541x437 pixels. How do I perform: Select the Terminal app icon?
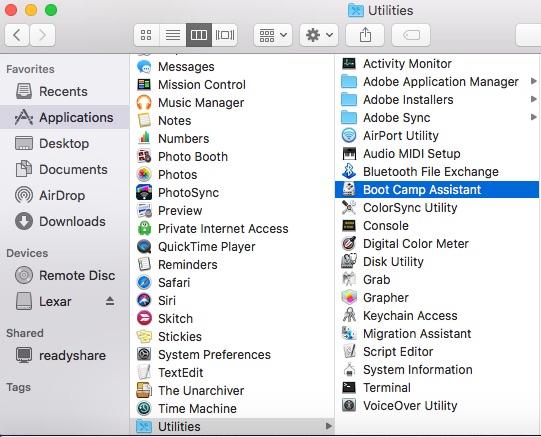click(x=349, y=387)
